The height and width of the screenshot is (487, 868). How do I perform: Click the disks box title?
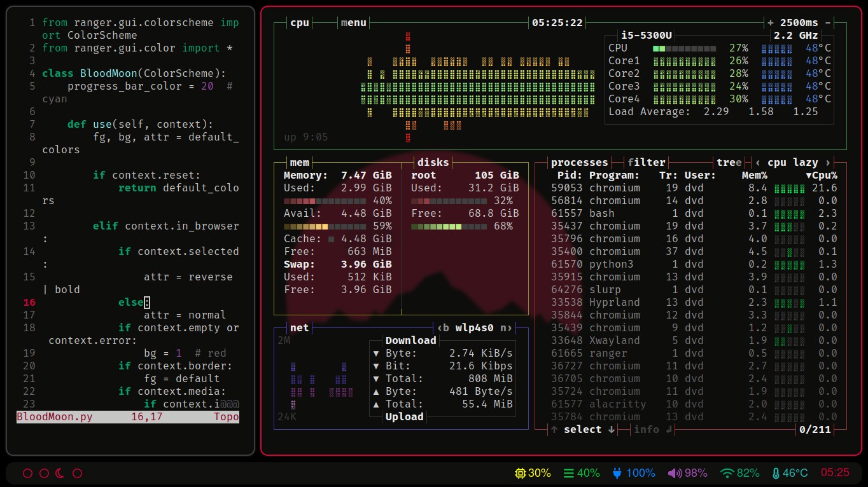point(433,162)
